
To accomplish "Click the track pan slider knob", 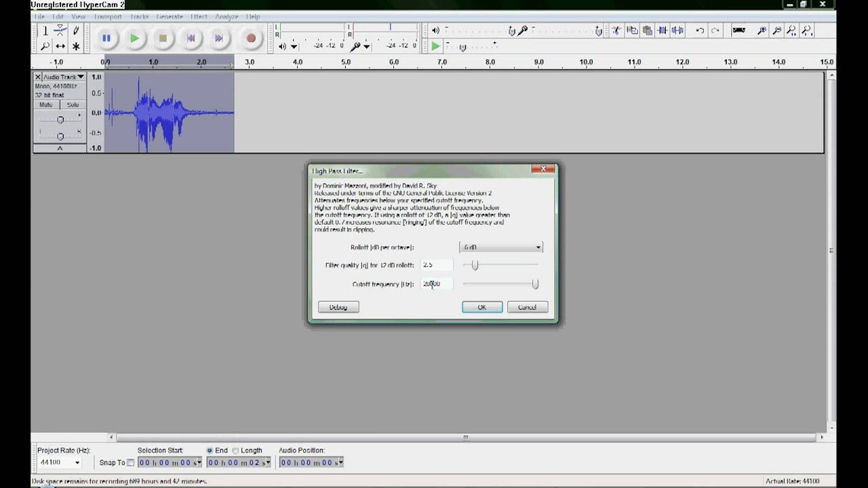I will (60, 136).
